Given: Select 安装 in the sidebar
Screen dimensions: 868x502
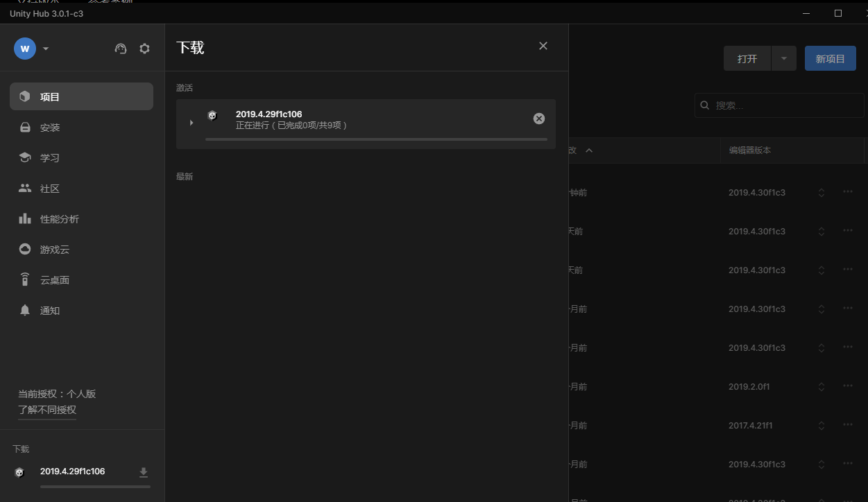Looking at the screenshot, I should tap(81, 127).
